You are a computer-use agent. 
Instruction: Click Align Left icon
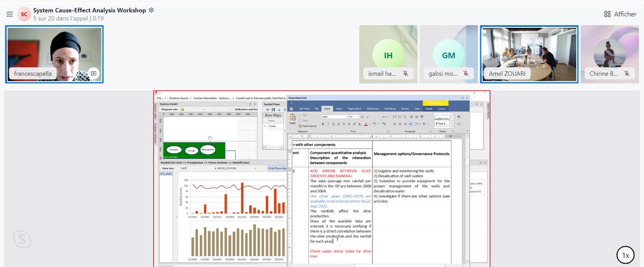[394, 124]
